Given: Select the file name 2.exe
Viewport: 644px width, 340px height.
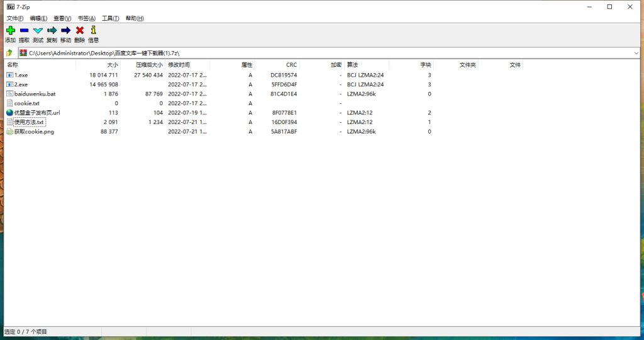Looking at the screenshot, I should pyautogui.click(x=21, y=84).
